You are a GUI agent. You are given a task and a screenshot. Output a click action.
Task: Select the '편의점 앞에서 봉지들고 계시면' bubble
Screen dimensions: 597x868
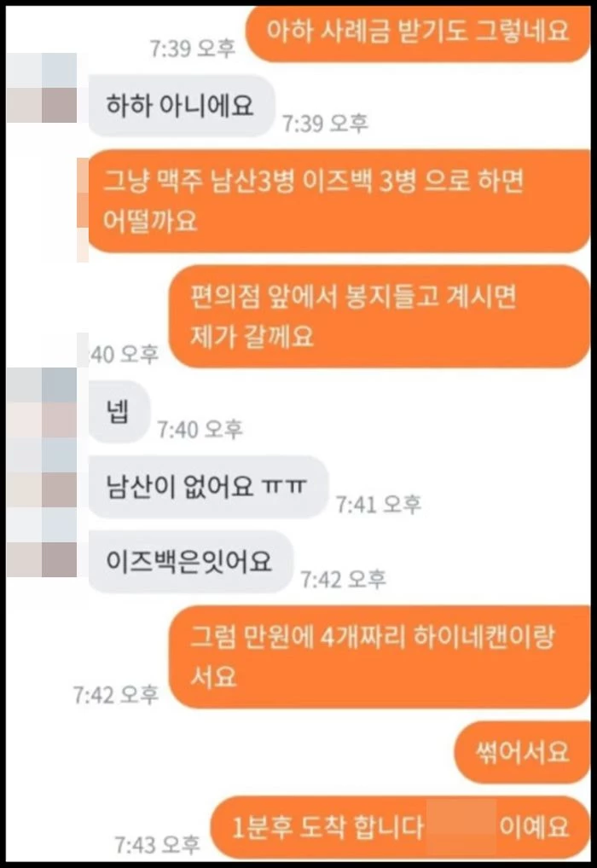click(x=380, y=316)
